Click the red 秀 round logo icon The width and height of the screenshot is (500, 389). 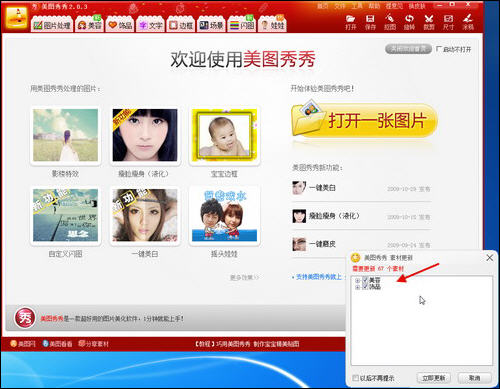pos(25,318)
